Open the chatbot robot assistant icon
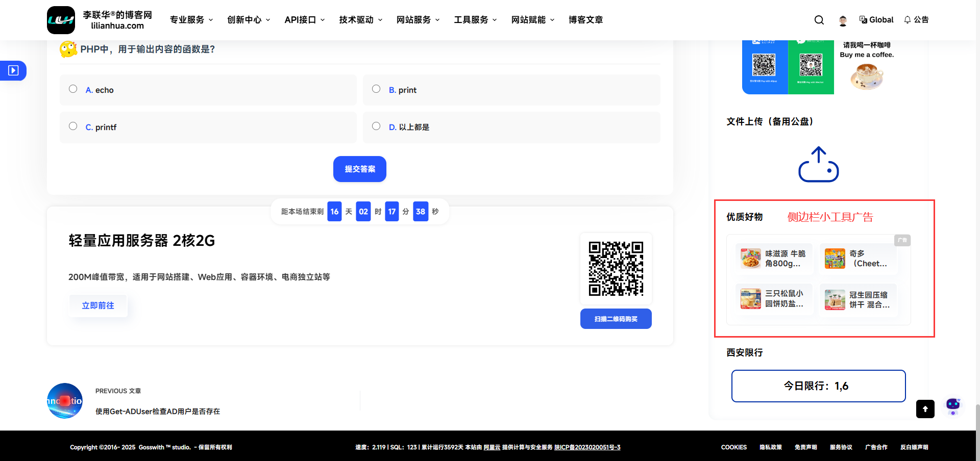 click(952, 406)
